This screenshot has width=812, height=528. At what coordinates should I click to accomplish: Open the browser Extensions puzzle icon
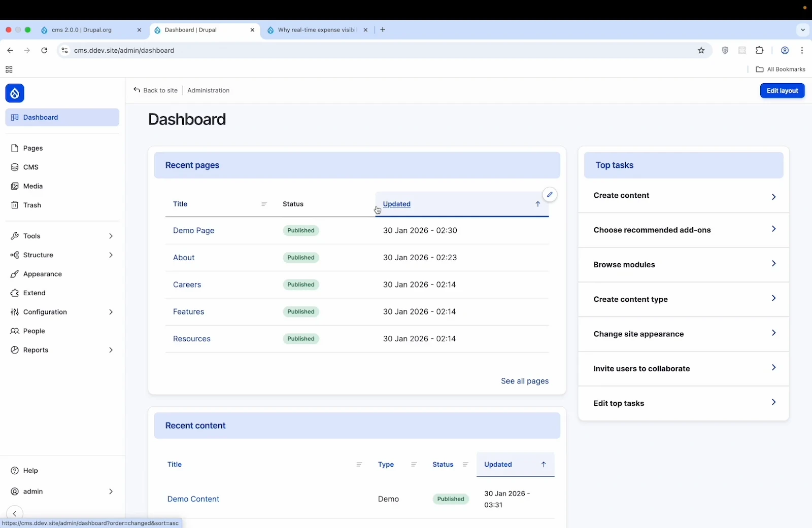click(760, 50)
